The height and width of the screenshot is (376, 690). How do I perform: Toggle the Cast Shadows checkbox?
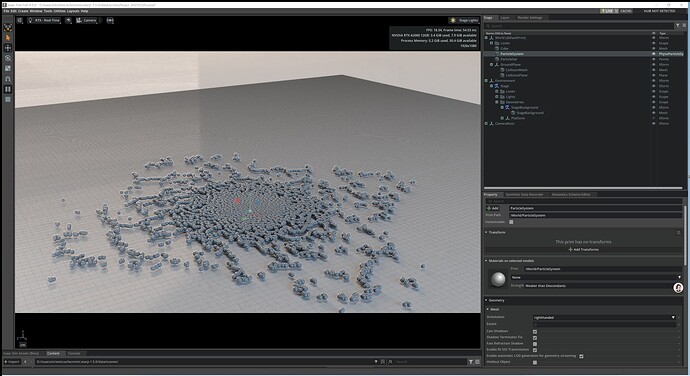[535, 332]
